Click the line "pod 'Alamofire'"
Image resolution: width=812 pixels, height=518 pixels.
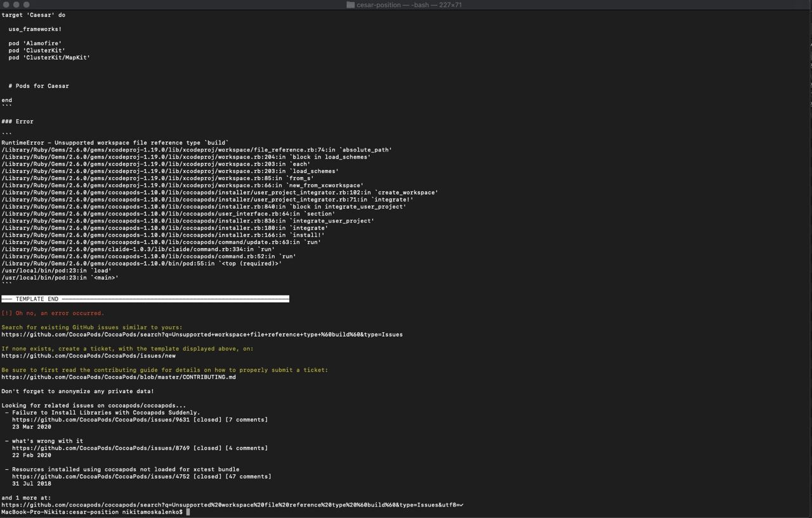click(x=35, y=43)
